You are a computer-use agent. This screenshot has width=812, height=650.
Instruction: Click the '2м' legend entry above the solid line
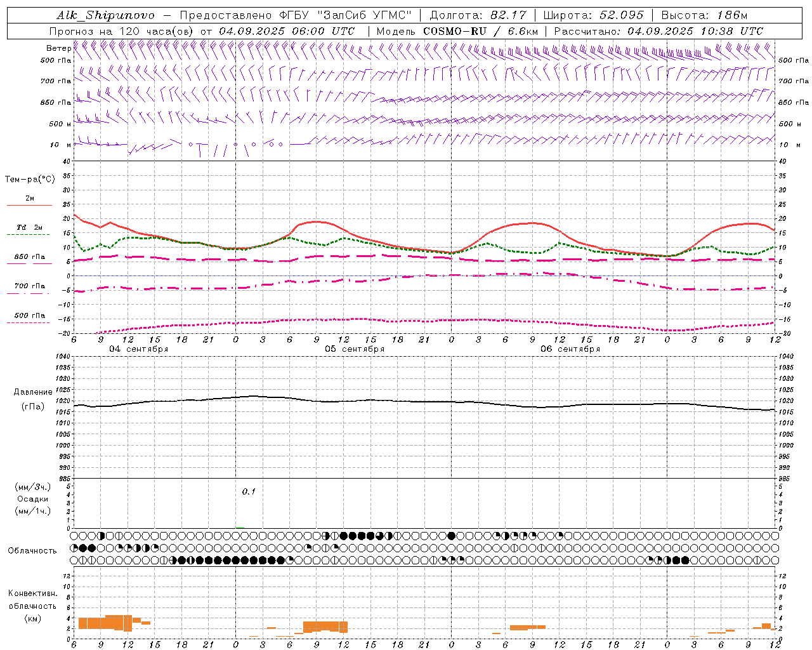pos(30,199)
